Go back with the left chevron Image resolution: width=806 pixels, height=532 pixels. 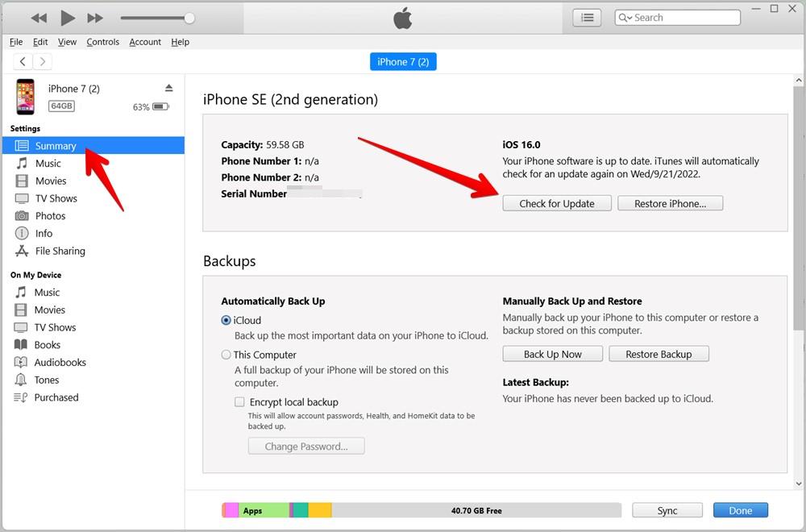pyautogui.click(x=23, y=62)
